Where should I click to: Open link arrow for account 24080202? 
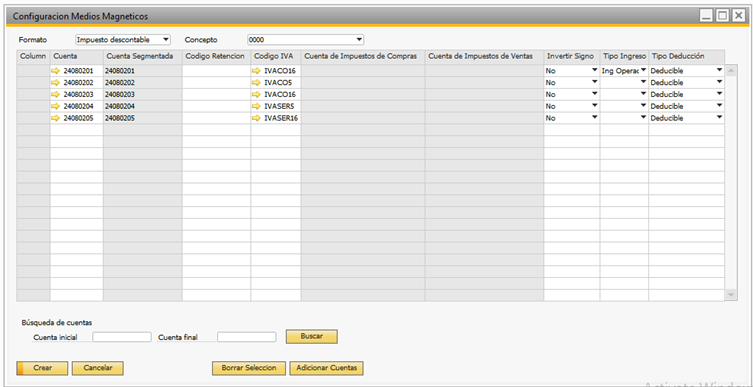[56, 83]
